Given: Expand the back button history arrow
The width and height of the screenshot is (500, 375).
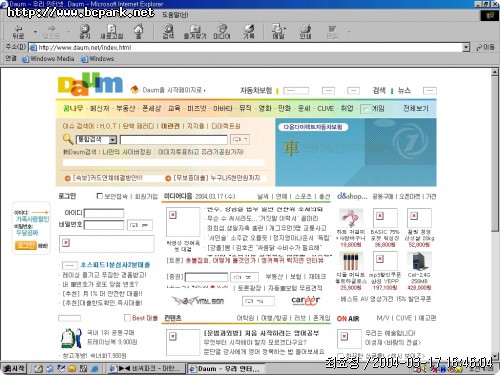Looking at the screenshot, I should click(35, 32).
